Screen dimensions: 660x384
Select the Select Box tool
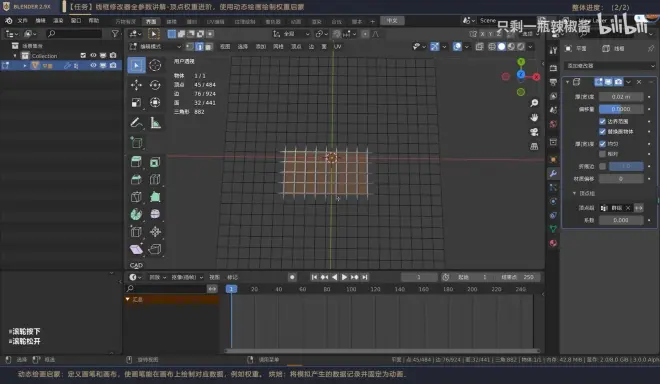point(136,65)
